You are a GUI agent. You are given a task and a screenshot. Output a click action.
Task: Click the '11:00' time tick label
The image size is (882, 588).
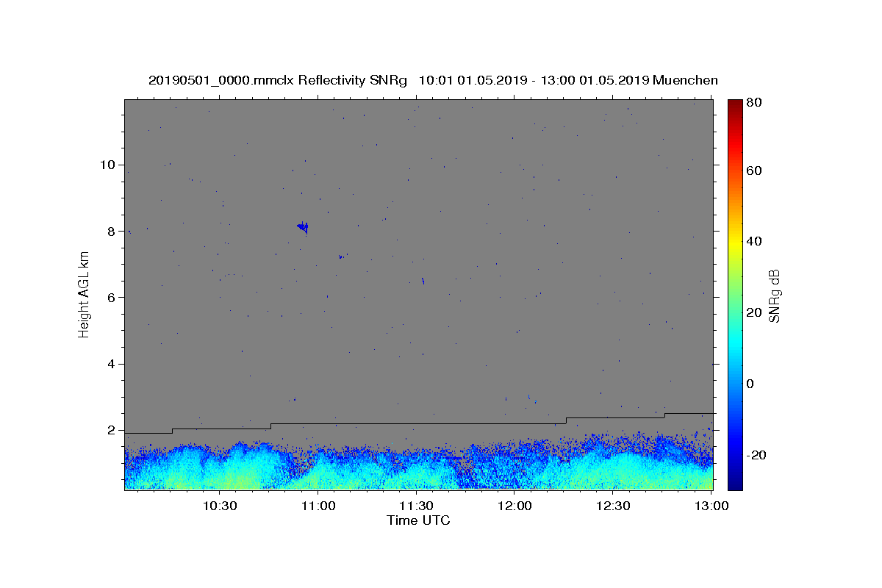coord(318,506)
